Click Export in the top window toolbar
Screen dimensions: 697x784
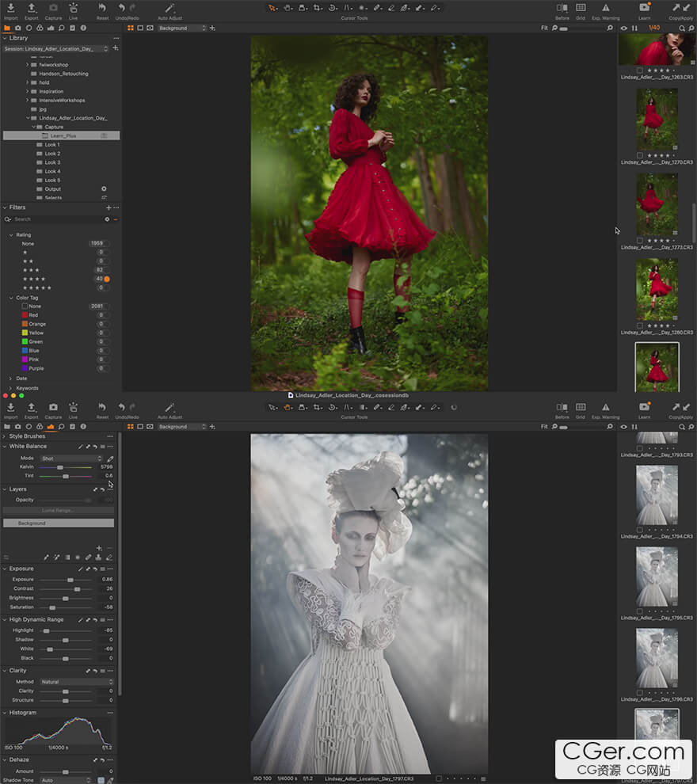pos(32,11)
